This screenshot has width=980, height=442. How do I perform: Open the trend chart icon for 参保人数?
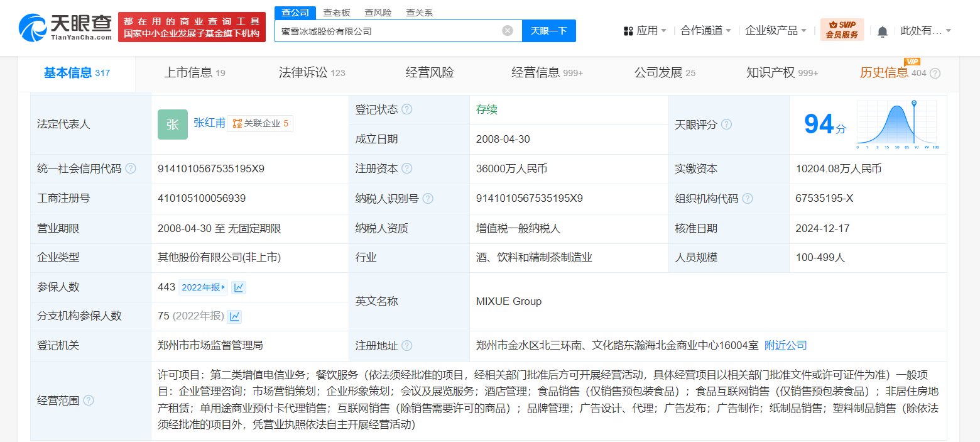coord(239,287)
